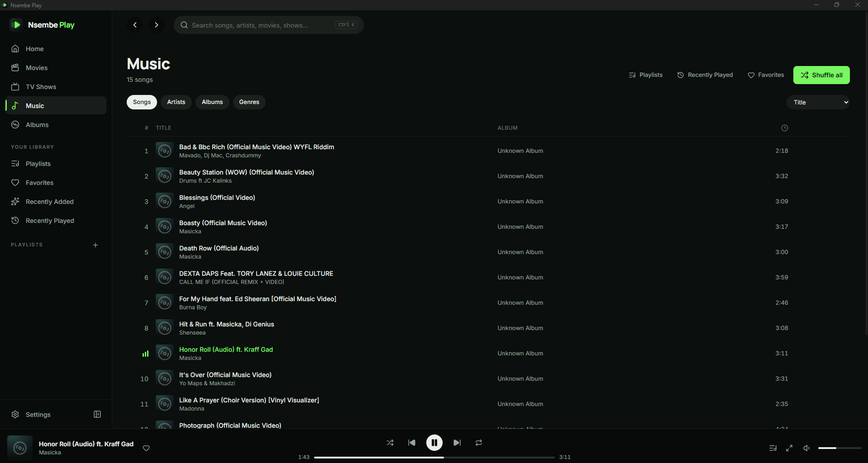The width and height of the screenshot is (868, 463).
Task: Go to the previous track
Action: pyautogui.click(x=412, y=443)
